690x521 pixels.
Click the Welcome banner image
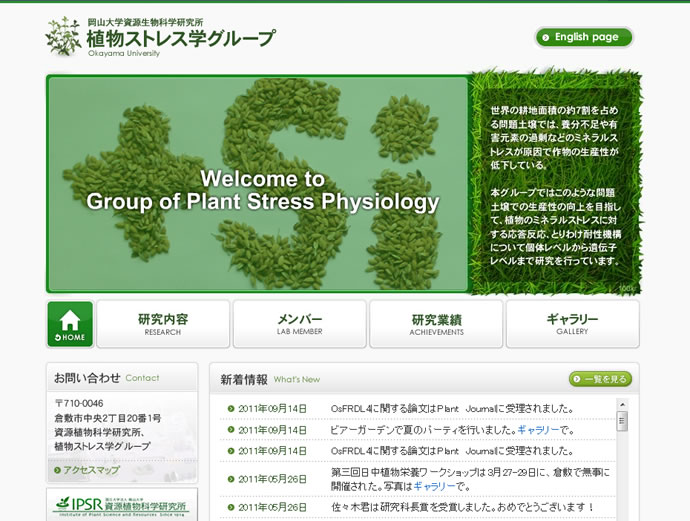258,184
